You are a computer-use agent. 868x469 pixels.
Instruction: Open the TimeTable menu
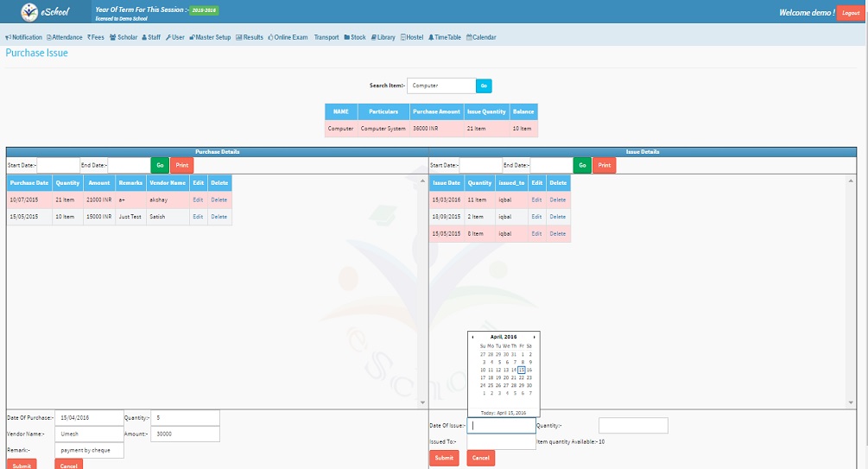(x=445, y=37)
